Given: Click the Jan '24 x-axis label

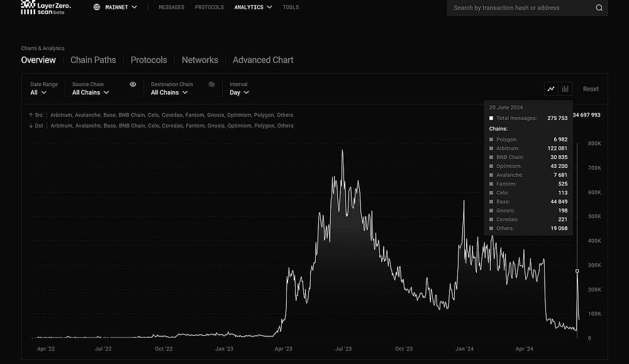Looking at the screenshot, I should click(x=465, y=349).
